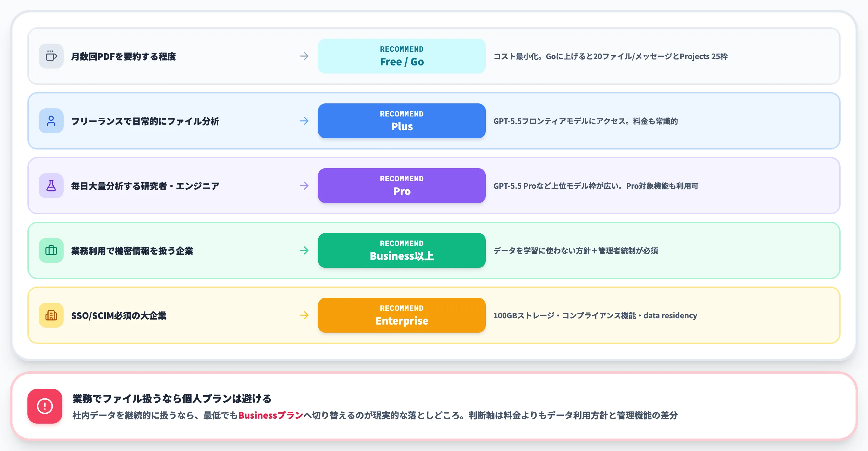868x451 pixels.
Task: Click description 100GBストレージ・コンプライアンス機能
Action: click(595, 316)
